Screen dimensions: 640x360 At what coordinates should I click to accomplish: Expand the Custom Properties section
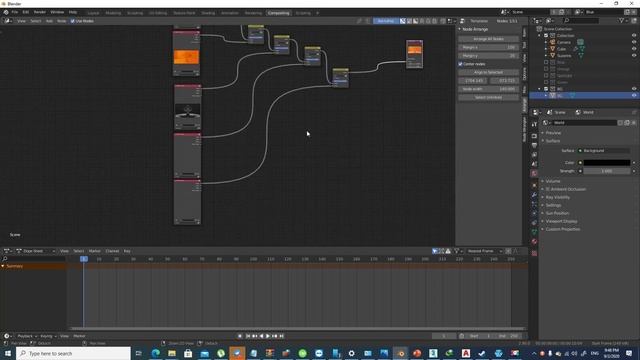click(x=562, y=229)
